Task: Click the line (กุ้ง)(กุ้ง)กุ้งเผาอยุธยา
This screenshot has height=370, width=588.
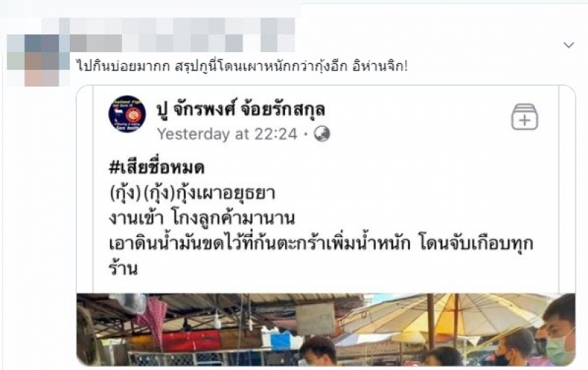Action: pyautogui.click(x=192, y=193)
